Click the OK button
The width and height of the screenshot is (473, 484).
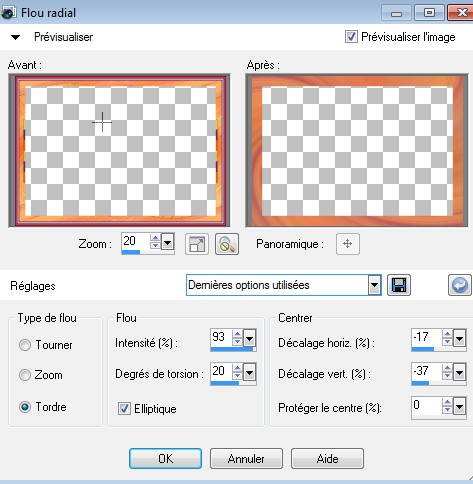click(165, 459)
